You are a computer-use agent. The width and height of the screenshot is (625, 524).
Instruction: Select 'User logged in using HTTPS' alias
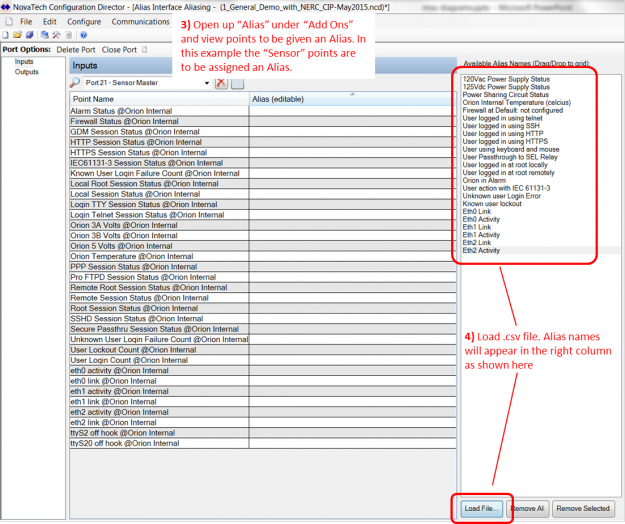coord(505,141)
